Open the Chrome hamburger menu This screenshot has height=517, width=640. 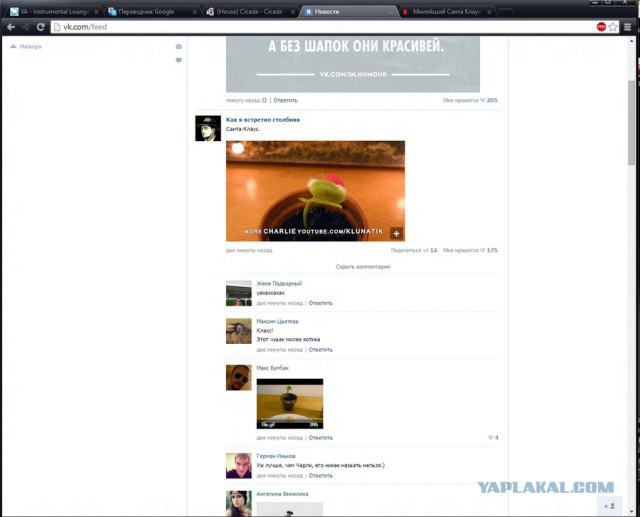[x=627, y=27]
